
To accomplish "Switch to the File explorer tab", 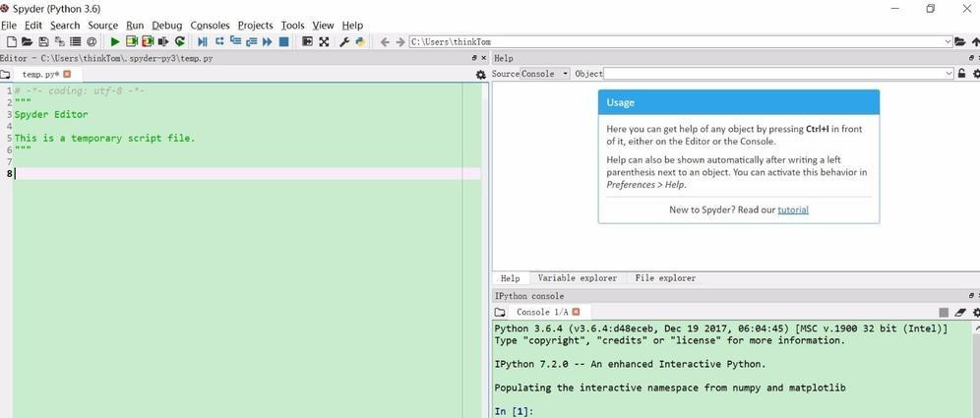I will [665, 278].
